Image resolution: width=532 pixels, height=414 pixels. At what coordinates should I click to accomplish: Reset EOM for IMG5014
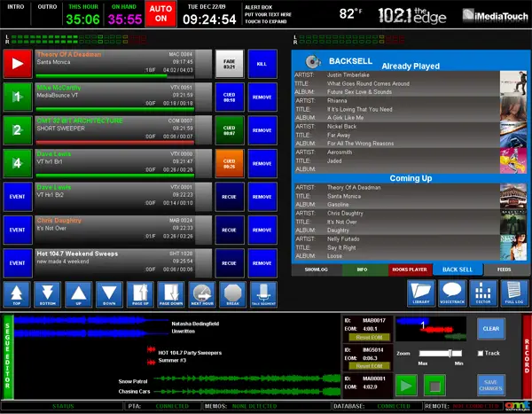pyautogui.click(x=369, y=366)
